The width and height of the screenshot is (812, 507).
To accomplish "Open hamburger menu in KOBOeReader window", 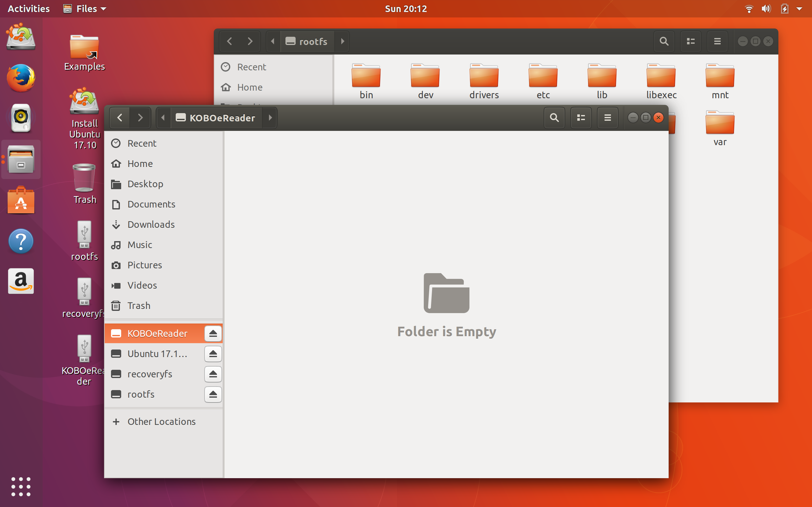I will 607,118.
